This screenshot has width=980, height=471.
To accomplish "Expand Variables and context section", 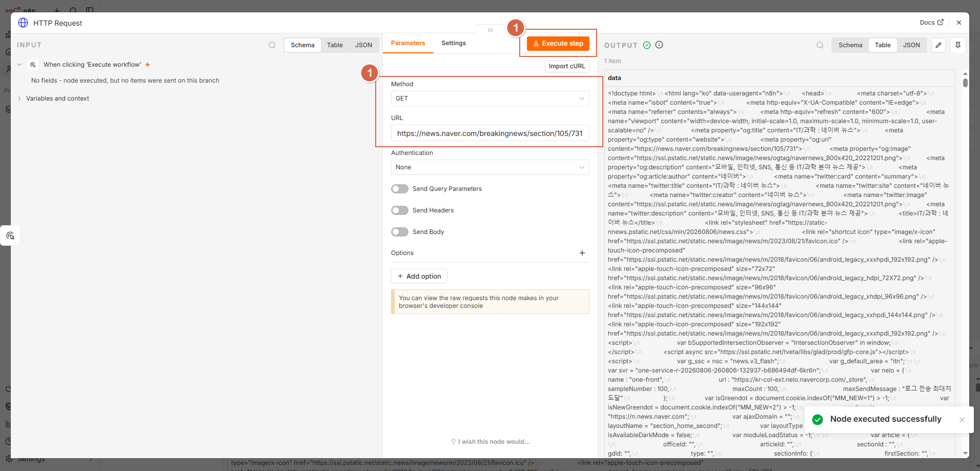I will click(57, 99).
